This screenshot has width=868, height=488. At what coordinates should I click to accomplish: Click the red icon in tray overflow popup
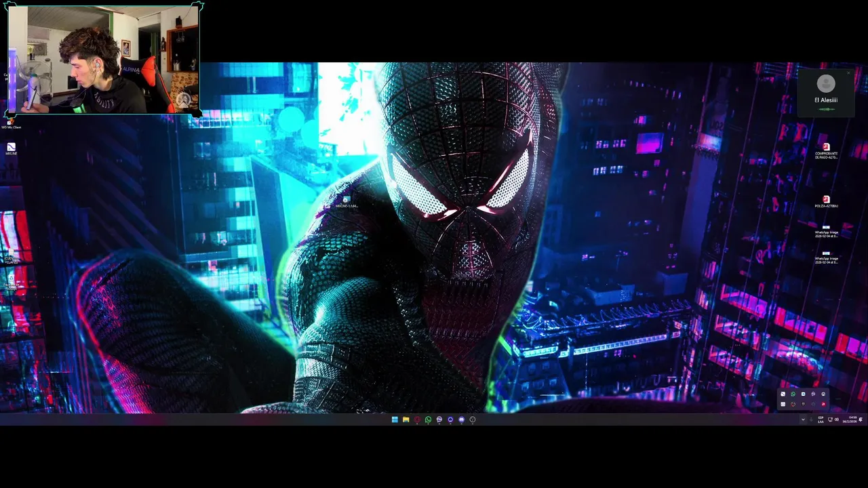click(x=823, y=404)
